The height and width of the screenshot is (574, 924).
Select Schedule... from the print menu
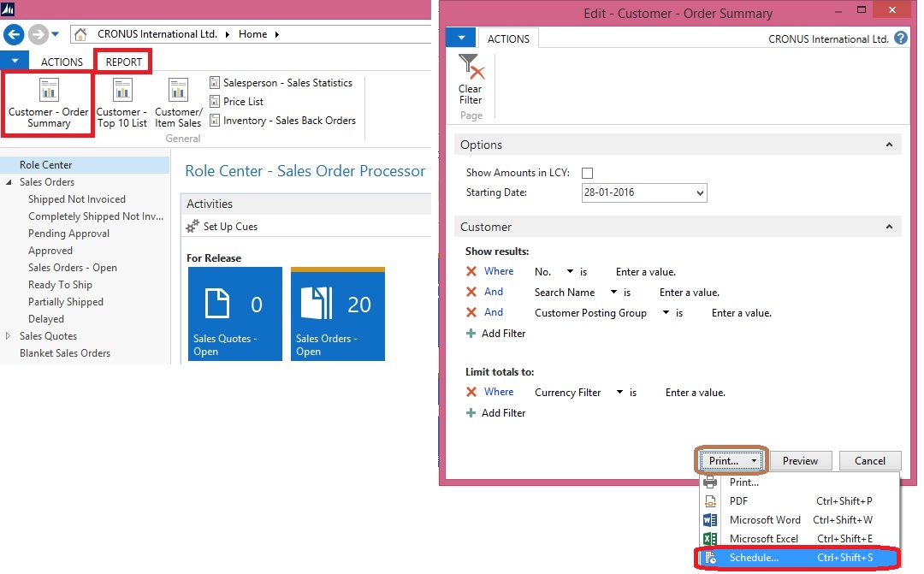point(754,558)
